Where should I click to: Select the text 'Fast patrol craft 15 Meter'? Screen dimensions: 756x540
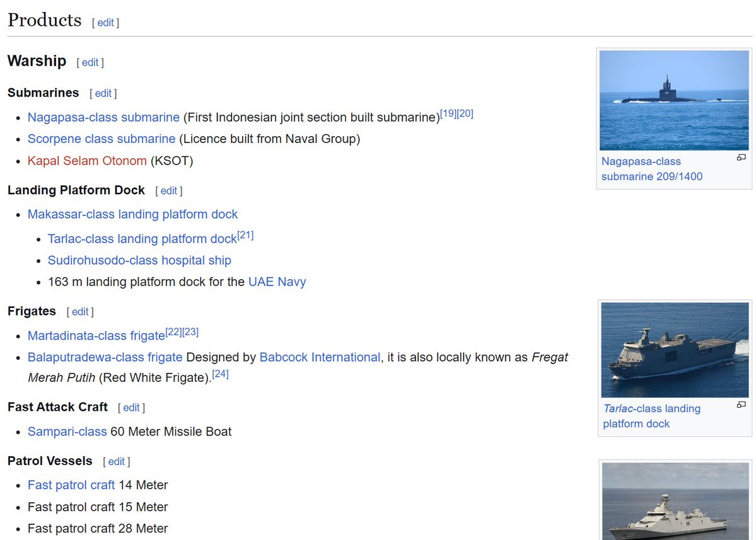point(98,507)
